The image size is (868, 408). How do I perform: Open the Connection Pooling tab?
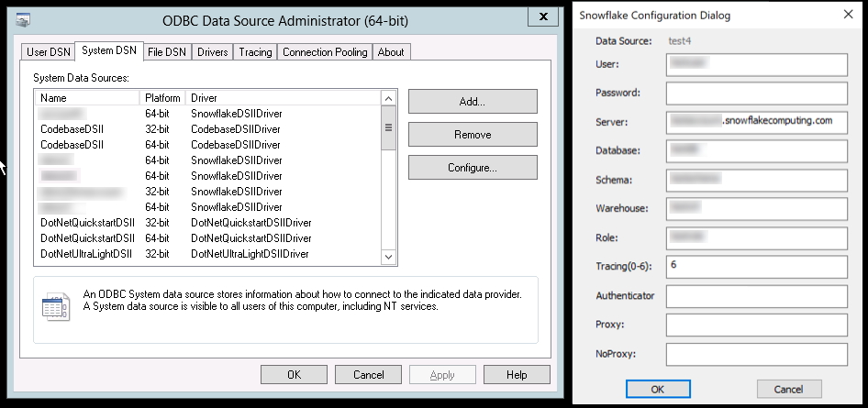click(325, 52)
